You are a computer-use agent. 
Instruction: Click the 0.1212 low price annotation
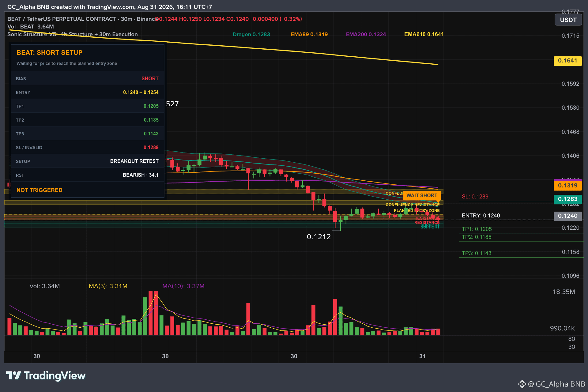[319, 237]
